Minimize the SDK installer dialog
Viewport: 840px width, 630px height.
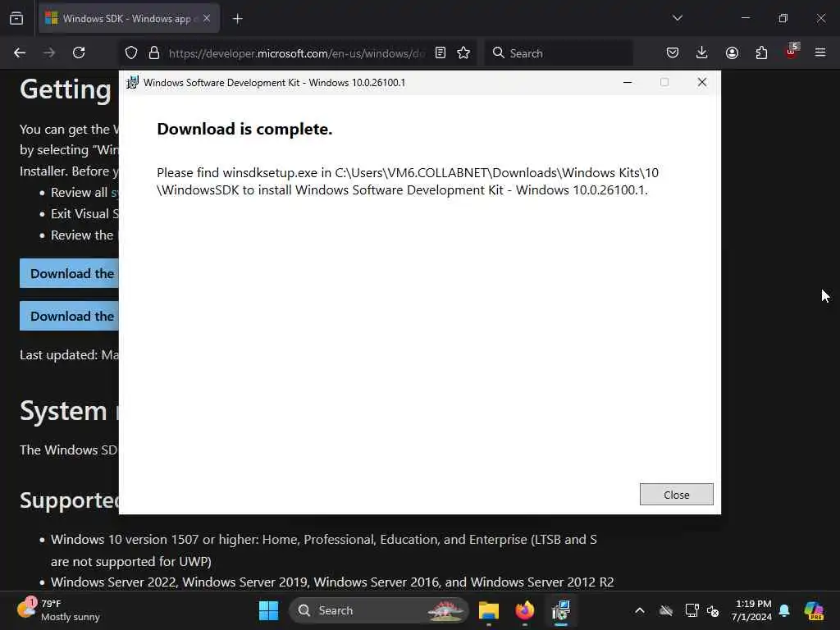tap(628, 83)
